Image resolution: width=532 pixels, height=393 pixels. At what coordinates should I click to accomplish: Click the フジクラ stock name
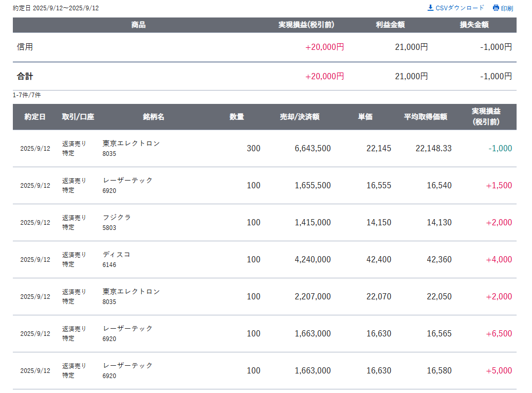[117, 218]
